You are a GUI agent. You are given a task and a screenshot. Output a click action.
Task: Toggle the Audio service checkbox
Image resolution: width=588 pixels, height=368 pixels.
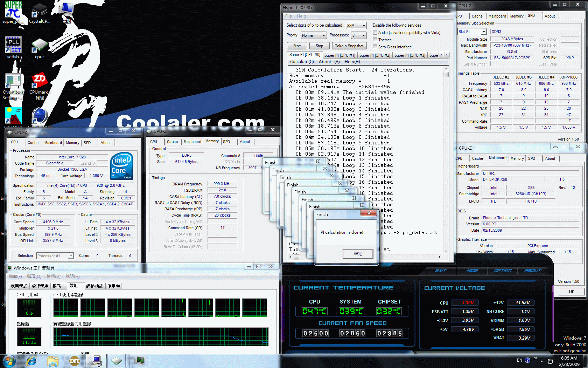pyautogui.click(x=375, y=33)
